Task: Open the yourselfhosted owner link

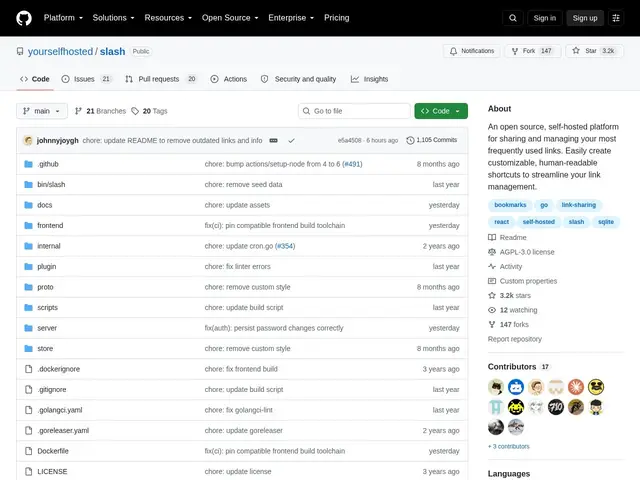Action: pos(60,51)
